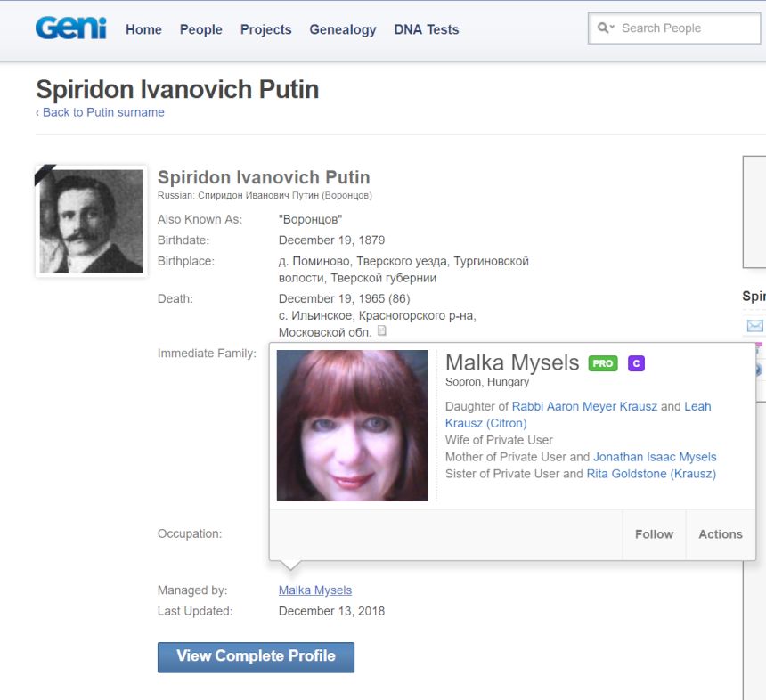Click the Back to Putin surname link
Screen dimensions: 766x700
pyautogui.click(x=103, y=112)
